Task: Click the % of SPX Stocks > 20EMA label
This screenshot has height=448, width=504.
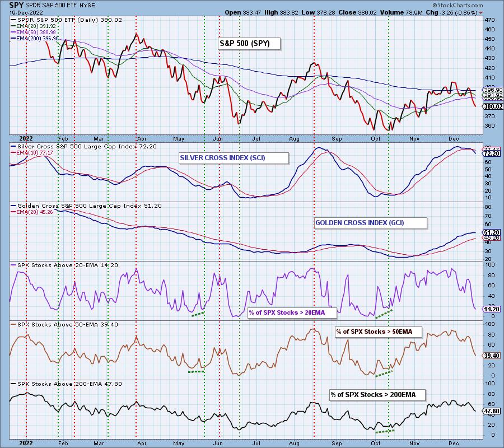Action: (x=292, y=312)
